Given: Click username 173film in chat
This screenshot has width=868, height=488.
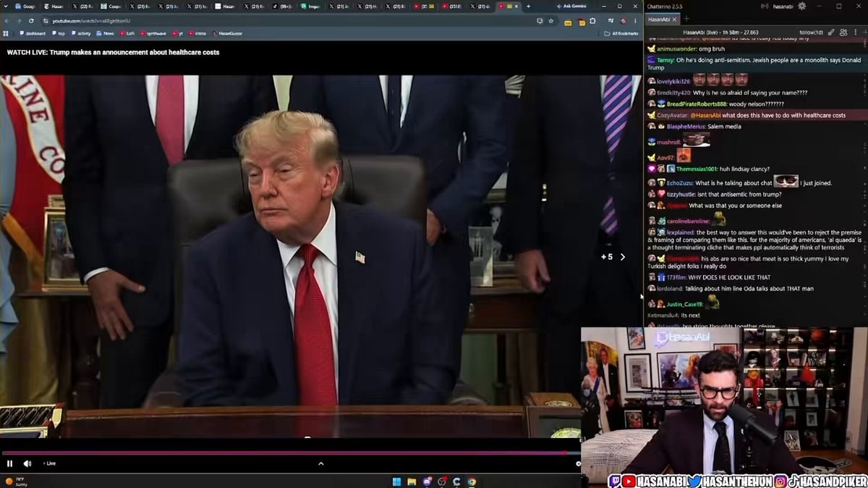Looking at the screenshot, I should (676, 277).
